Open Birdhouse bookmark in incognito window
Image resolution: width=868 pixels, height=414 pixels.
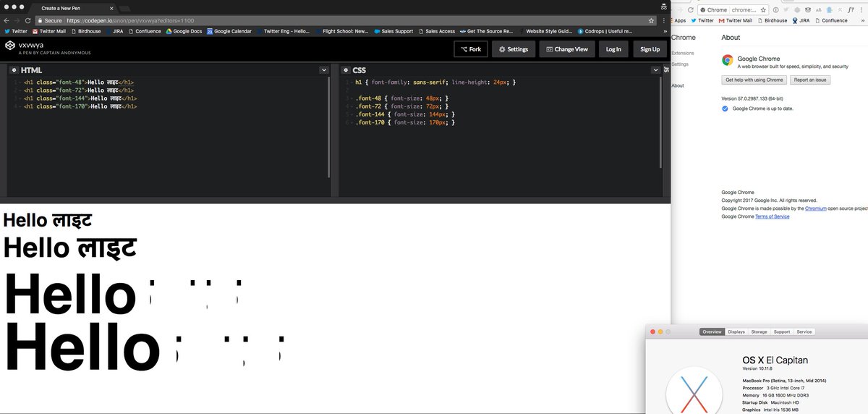click(86, 31)
